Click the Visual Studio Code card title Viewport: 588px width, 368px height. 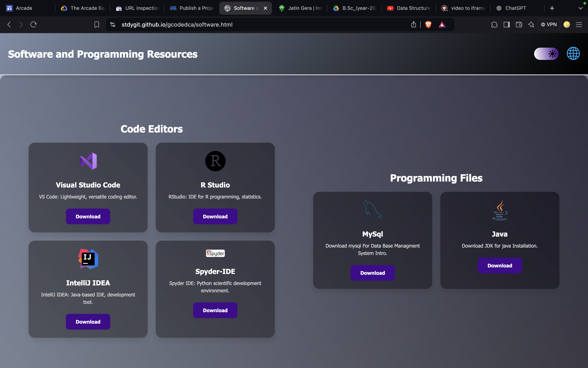click(x=88, y=185)
